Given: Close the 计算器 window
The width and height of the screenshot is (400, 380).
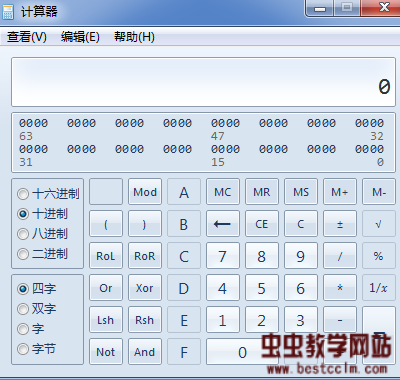Looking at the screenshot, I should 381,8.
